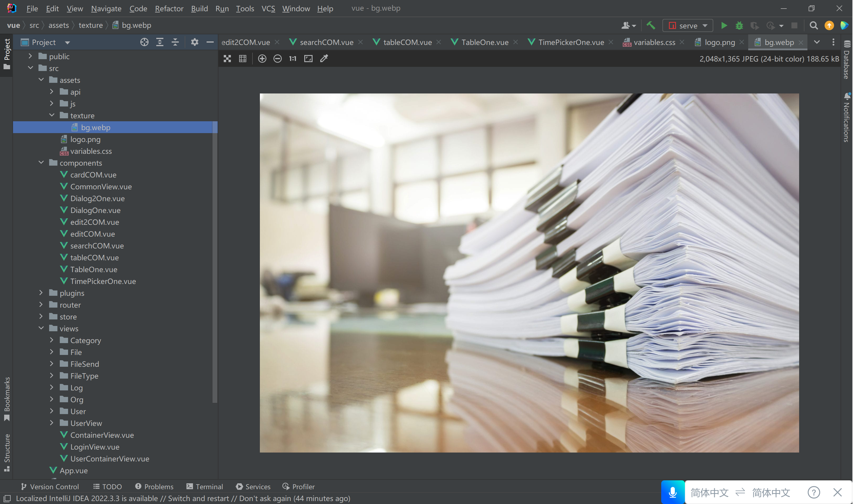Toggle tool window bars in status bar
The width and height of the screenshot is (853, 504).
[7, 498]
